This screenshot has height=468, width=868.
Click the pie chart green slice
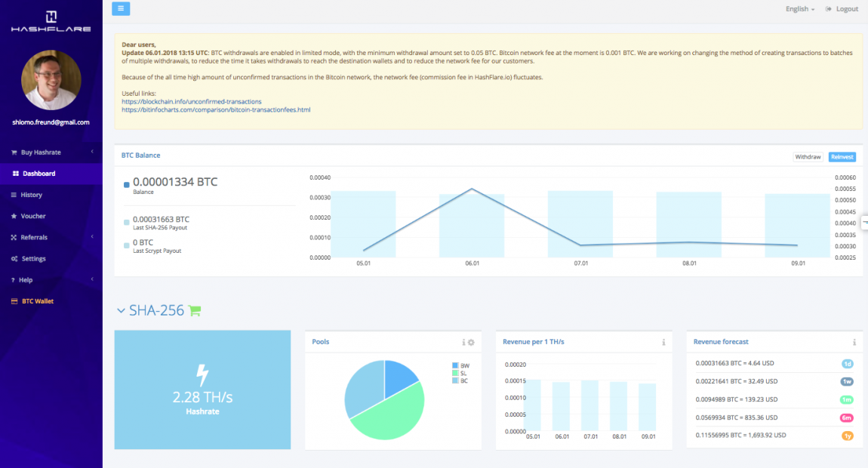(391, 417)
